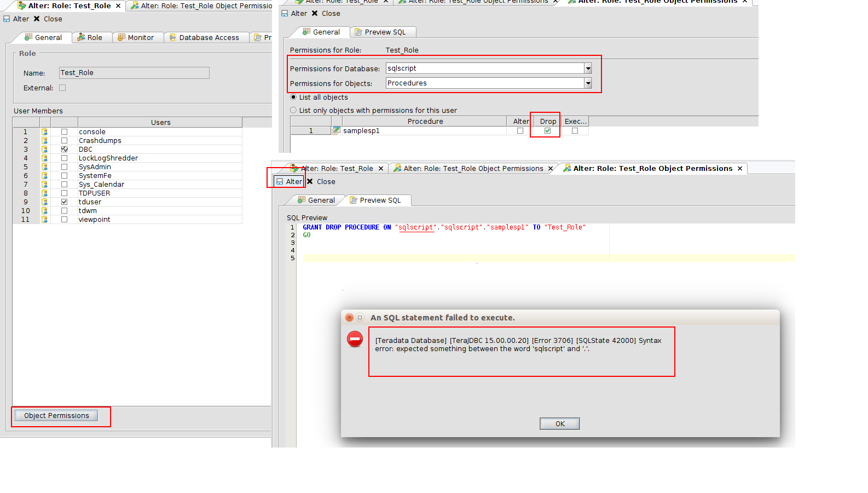The image size is (868, 493).
Task: Check the viewpoint user checkbox
Action: (x=64, y=220)
